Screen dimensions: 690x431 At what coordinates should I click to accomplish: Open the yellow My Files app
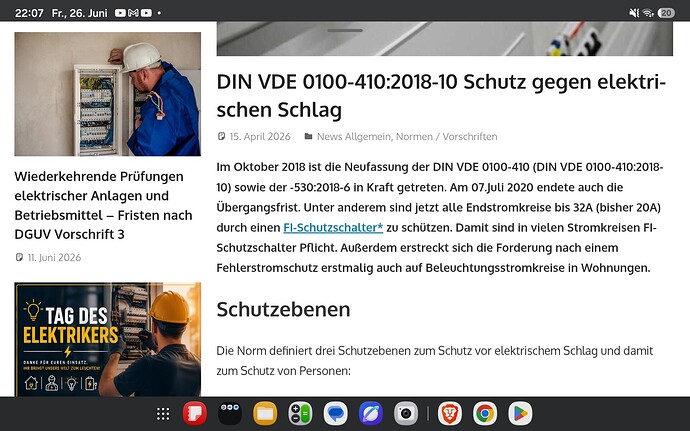click(265, 414)
